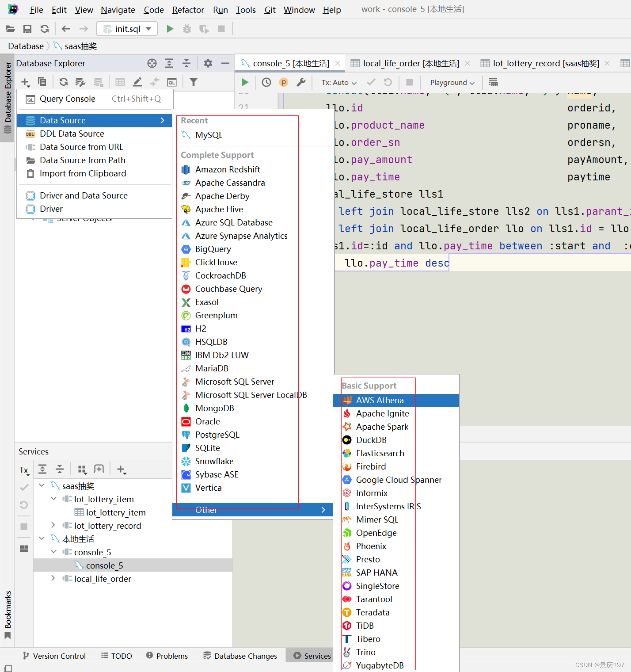Click the Save All icon
Screen dimensions: 631x672
point(27,29)
